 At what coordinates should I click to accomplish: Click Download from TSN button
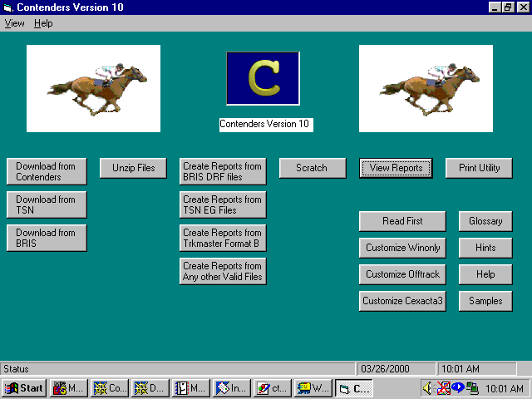pos(47,204)
